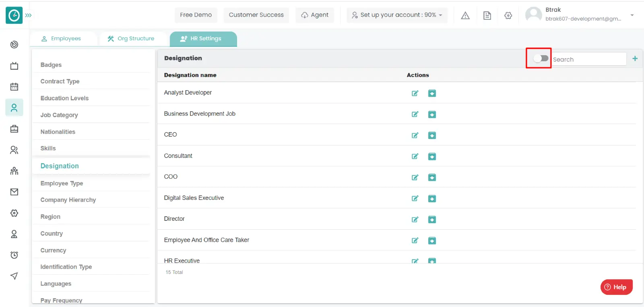Open the calendar icon in sidebar

click(x=14, y=87)
